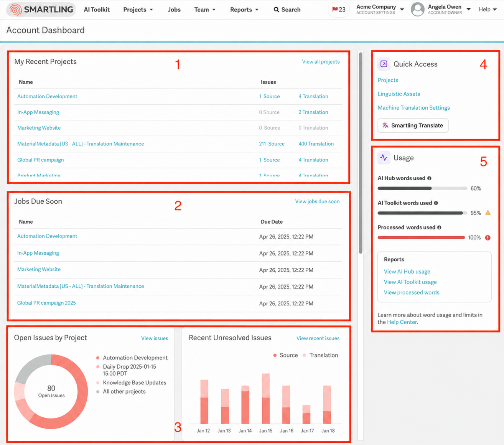Open In-App Messaging in My Recent Projects
The width and height of the screenshot is (504, 445).
tap(38, 112)
